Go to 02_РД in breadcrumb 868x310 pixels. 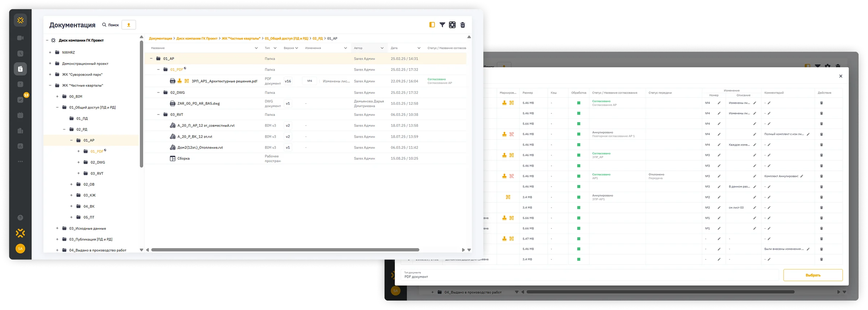(318, 38)
